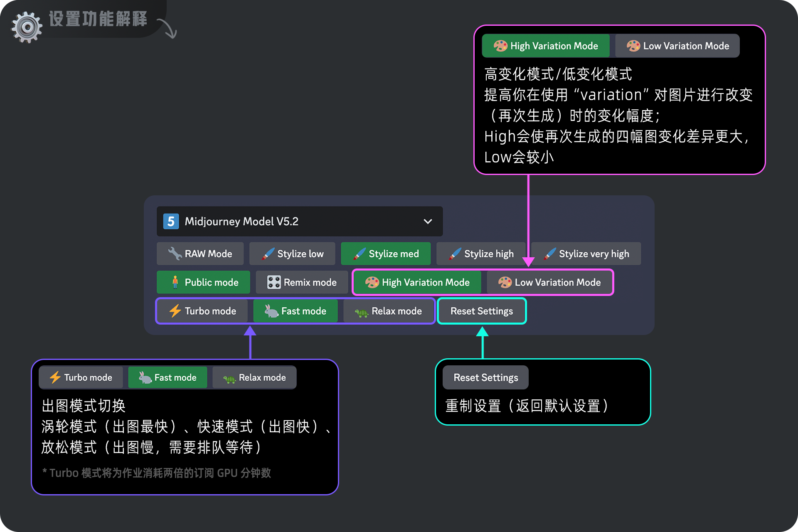This screenshot has height=532, width=798.
Task: Select Low Variation Mode in the settings panel
Action: tap(549, 282)
